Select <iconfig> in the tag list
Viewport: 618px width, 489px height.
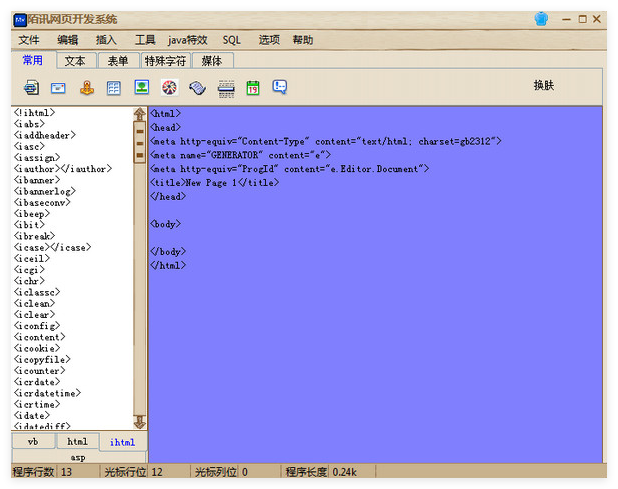coord(37,326)
